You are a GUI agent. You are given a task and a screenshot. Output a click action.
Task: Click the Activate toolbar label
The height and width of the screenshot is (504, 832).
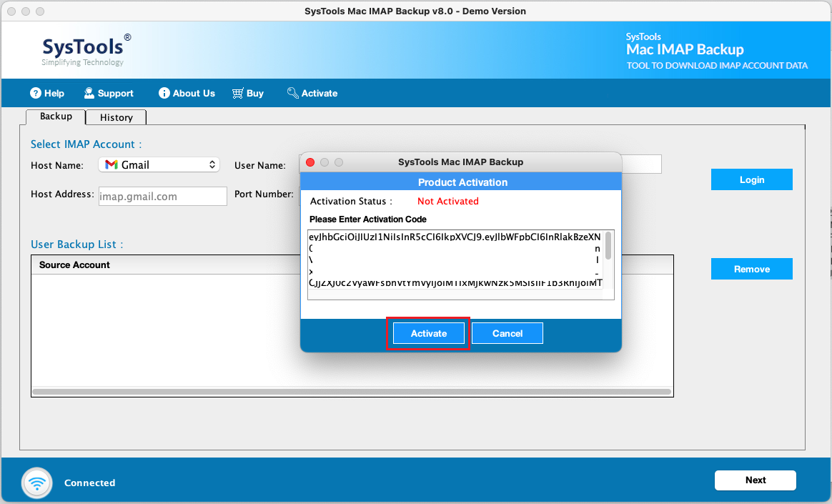[320, 94]
